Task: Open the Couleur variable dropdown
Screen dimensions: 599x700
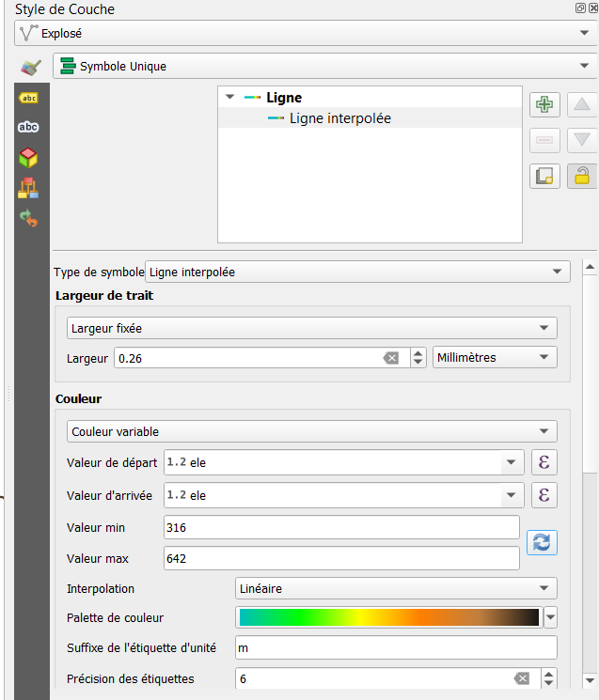Action: [312, 431]
